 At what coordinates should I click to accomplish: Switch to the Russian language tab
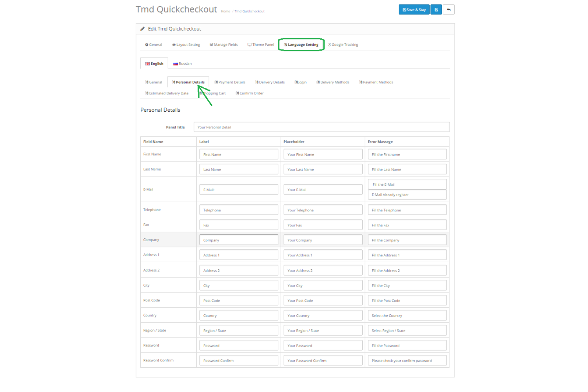pyautogui.click(x=183, y=64)
